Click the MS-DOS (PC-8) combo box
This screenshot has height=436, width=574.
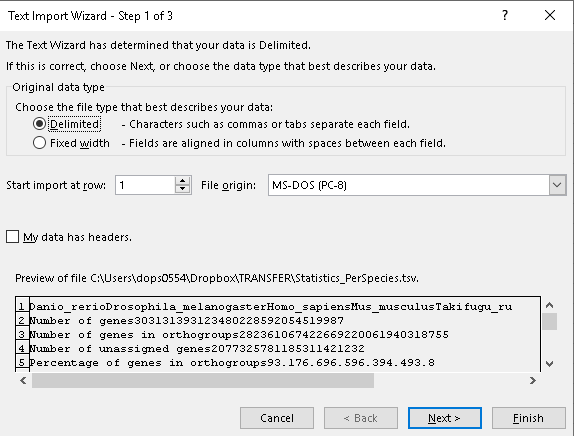pos(417,185)
